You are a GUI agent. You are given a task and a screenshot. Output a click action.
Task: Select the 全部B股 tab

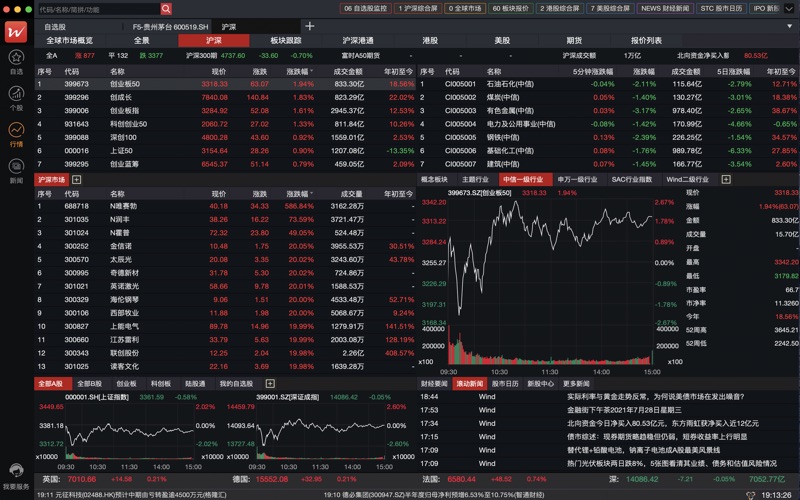pos(89,384)
